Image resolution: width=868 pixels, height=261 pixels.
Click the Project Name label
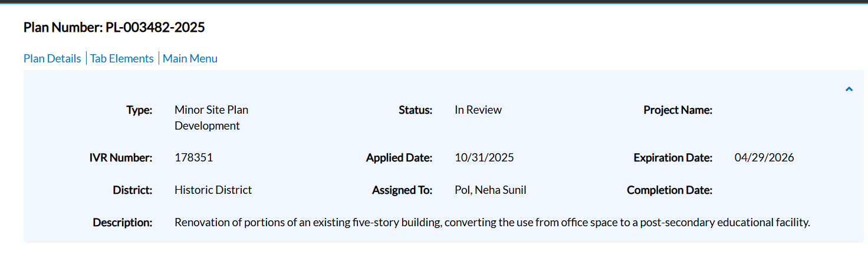tap(678, 110)
